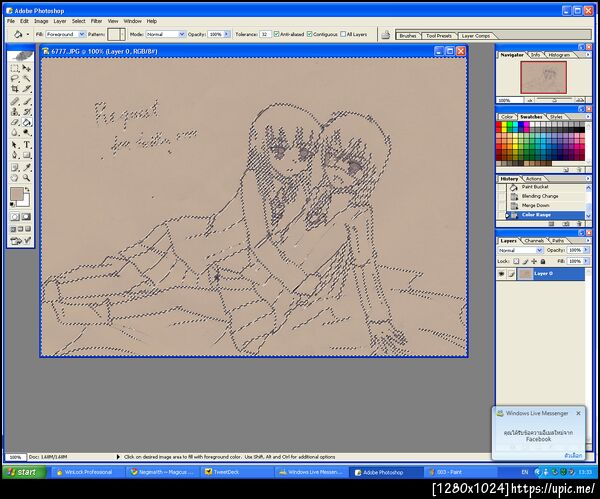The width and height of the screenshot is (600, 499).
Task: Select the Rectangle shape tool
Action: 26,155
